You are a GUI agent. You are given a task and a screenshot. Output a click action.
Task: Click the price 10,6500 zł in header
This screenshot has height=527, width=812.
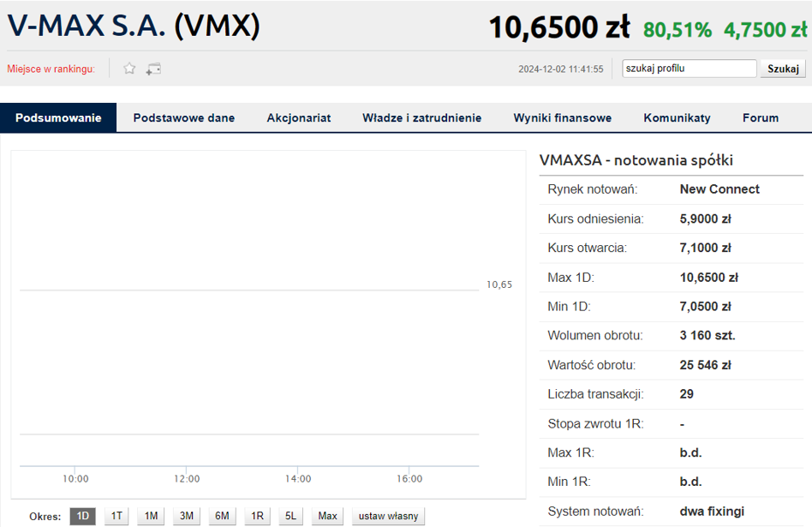coord(559,27)
